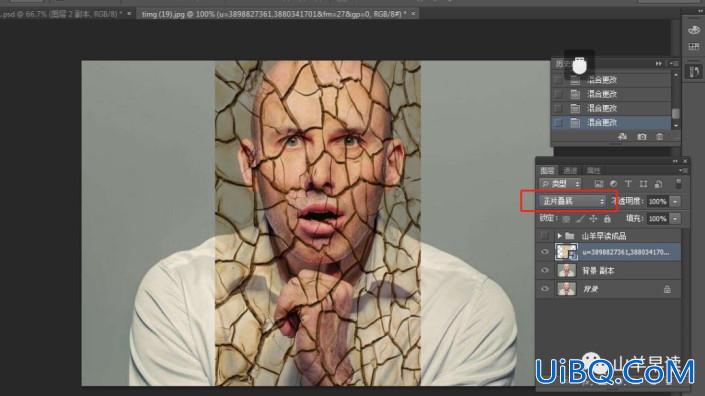The width and height of the screenshot is (705, 396).
Task: Hide the 背景 副本 layer
Action: [544, 271]
